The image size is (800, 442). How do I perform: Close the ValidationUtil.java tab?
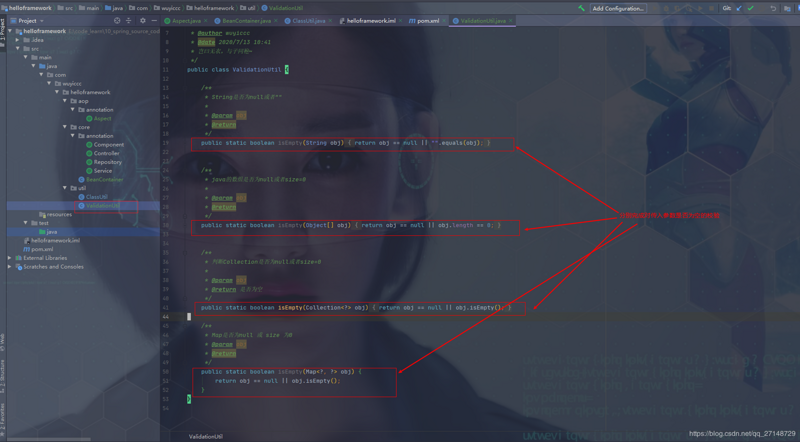click(510, 21)
